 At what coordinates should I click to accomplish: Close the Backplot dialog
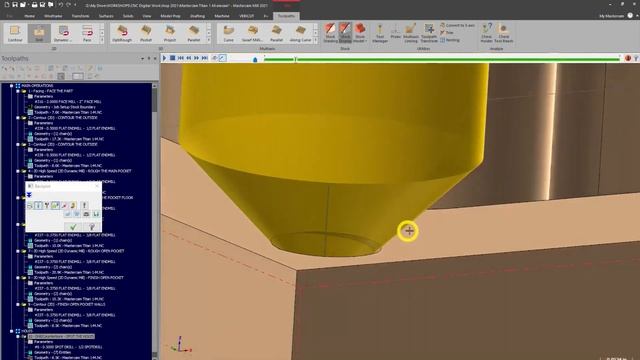(97, 186)
